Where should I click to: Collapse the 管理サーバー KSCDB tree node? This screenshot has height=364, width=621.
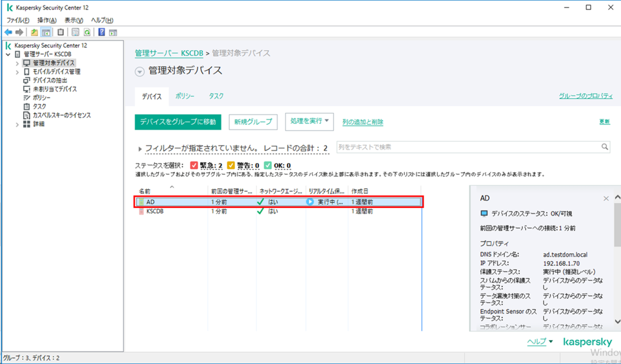pos(8,54)
